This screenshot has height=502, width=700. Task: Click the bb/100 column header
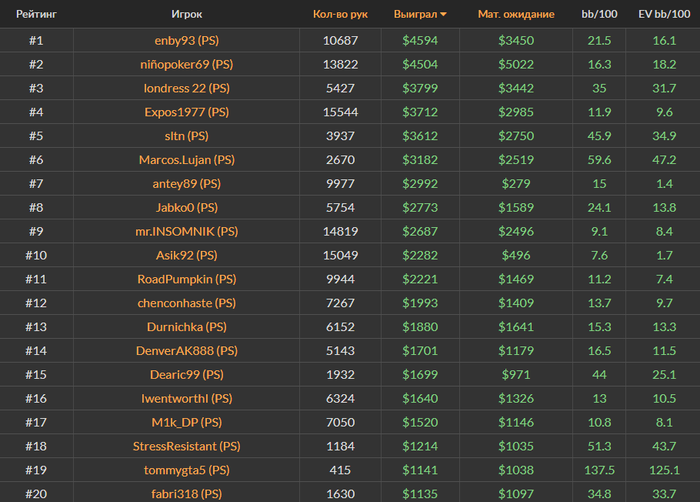pos(599,14)
